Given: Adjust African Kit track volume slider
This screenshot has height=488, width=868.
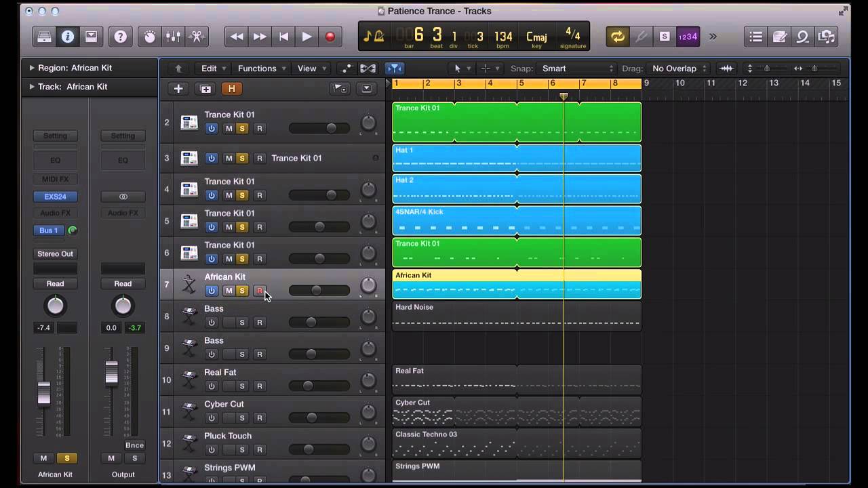Looking at the screenshot, I should pyautogui.click(x=316, y=291).
